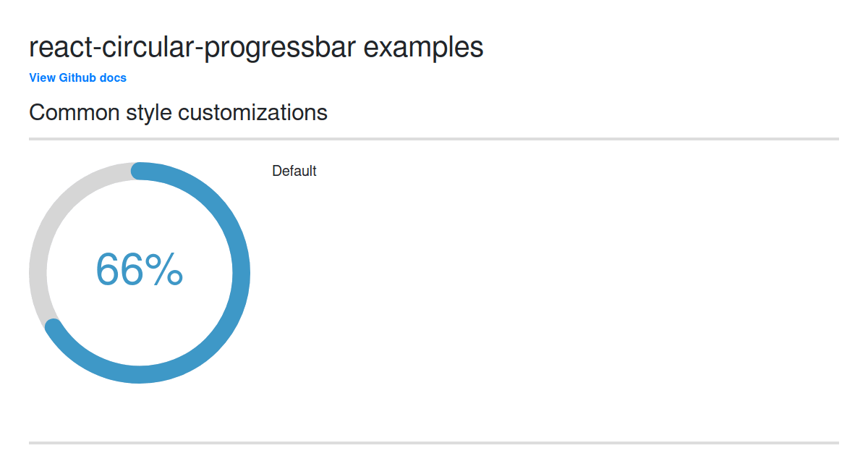Click the "Default" example caption
The height and width of the screenshot is (456, 868).
tap(294, 171)
